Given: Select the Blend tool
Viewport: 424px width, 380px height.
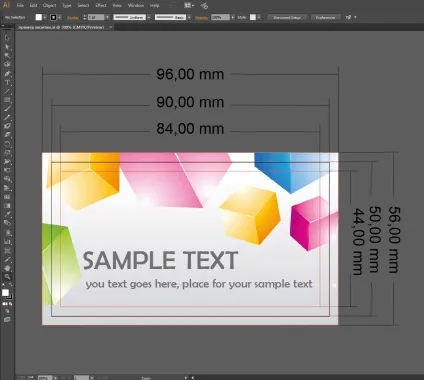Looking at the screenshot, I should [x=7, y=223].
